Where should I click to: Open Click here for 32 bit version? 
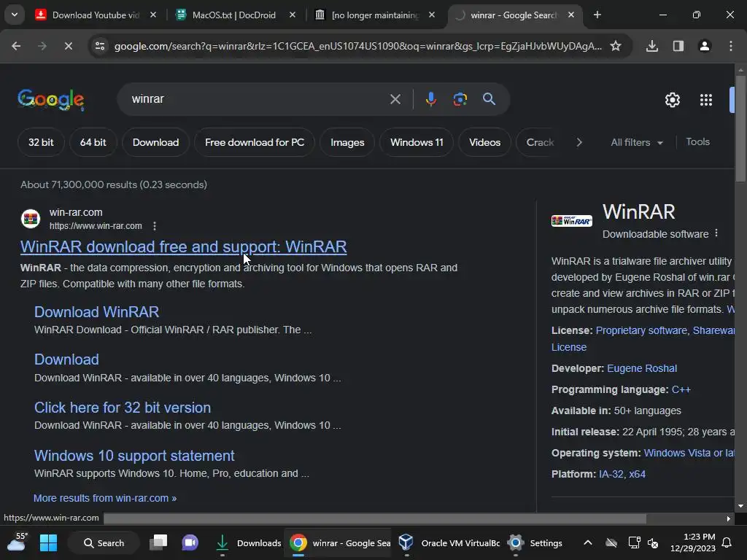[x=123, y=408]
